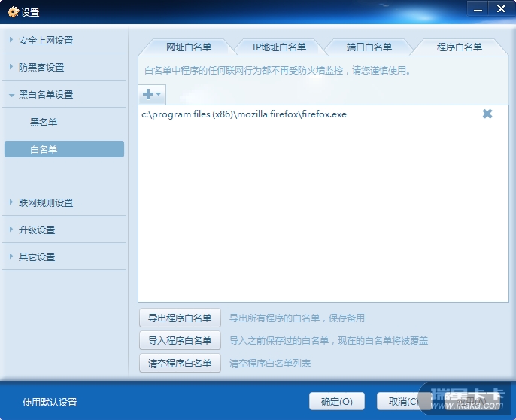Viewport: 516px width, 420px height.
Task: Open the plus add-program dropdown
Action: tap(152, 94)
